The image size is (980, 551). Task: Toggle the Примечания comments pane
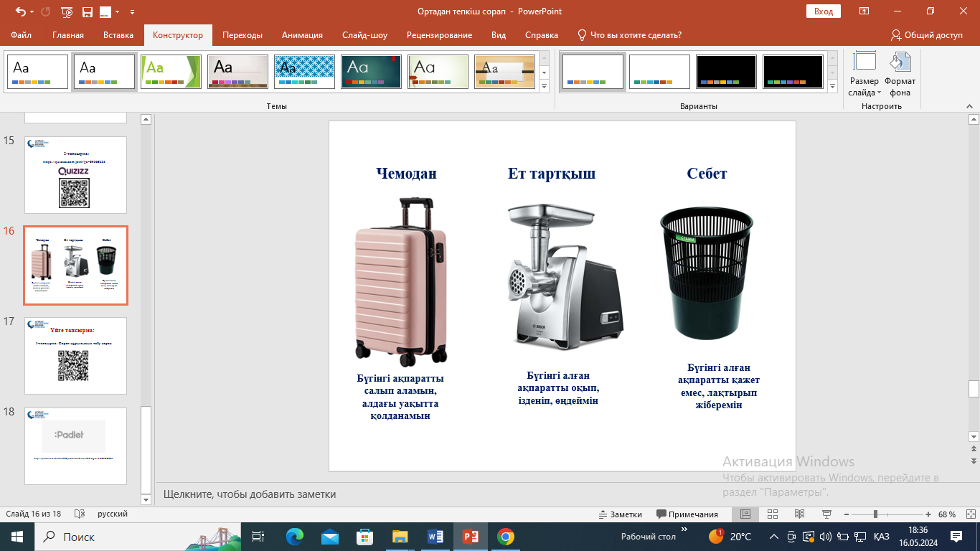[x=687, y=514]
